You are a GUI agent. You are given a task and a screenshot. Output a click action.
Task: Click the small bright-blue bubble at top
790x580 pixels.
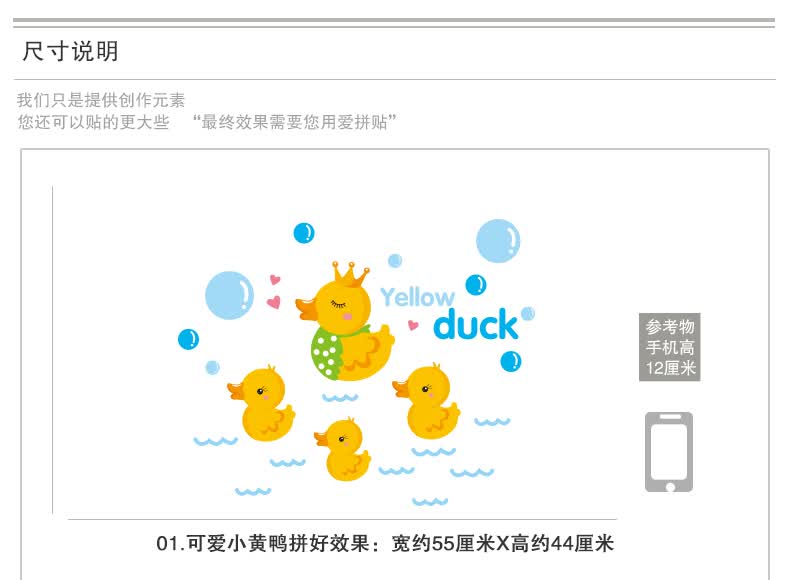coord(304,233)
